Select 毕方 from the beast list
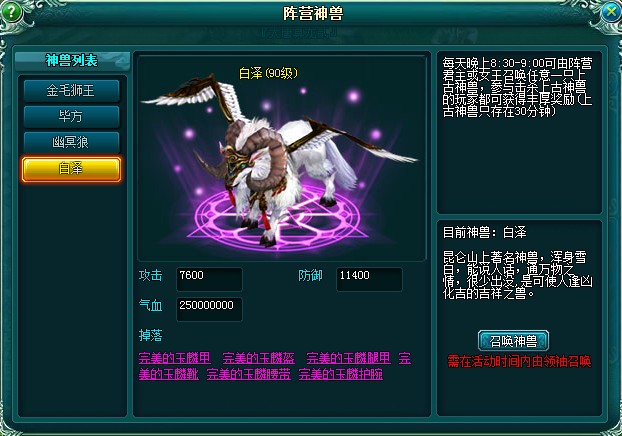 tap(71, 117)
